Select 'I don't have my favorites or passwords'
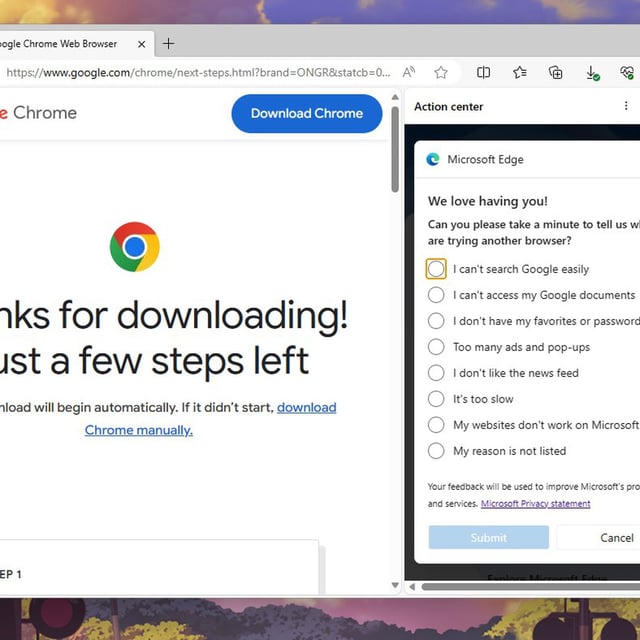The height and width of the screenshot is (640, 640). 436,321
